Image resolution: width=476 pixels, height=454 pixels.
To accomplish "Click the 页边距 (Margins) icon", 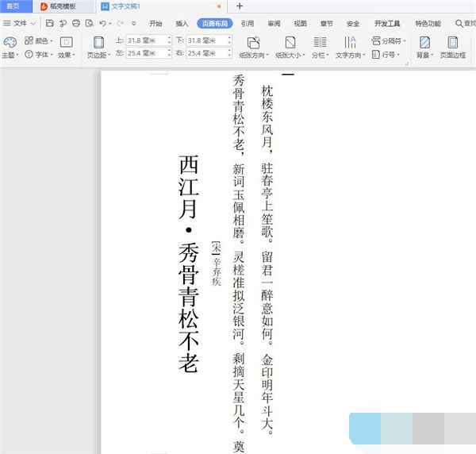I will coord(98,43).
